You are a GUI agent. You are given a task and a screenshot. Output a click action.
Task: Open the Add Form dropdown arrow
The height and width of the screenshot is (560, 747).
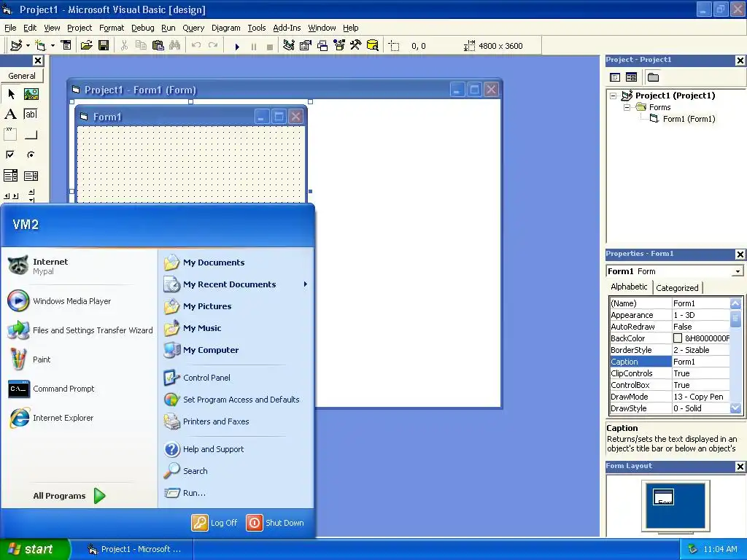(x=53, y=46)
